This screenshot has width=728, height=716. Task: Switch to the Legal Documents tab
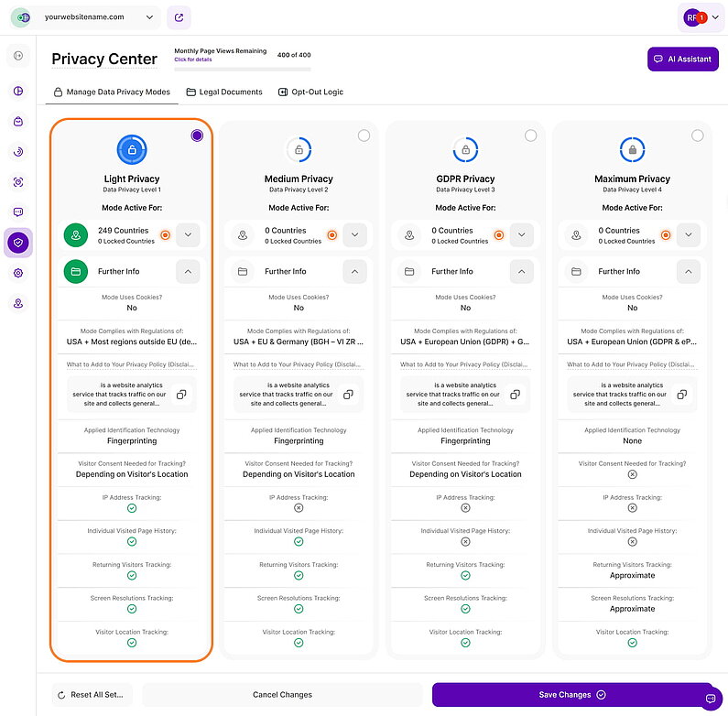224,92
